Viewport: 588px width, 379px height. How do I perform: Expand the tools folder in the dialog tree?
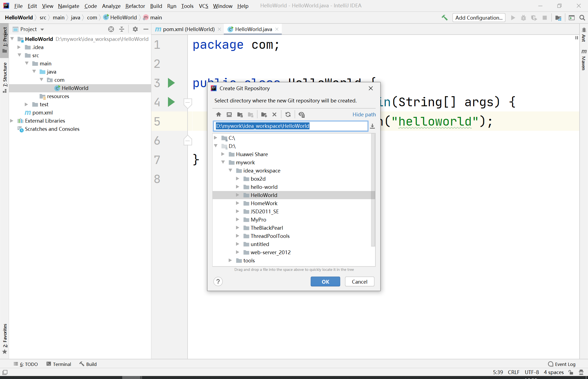[230, 260]
